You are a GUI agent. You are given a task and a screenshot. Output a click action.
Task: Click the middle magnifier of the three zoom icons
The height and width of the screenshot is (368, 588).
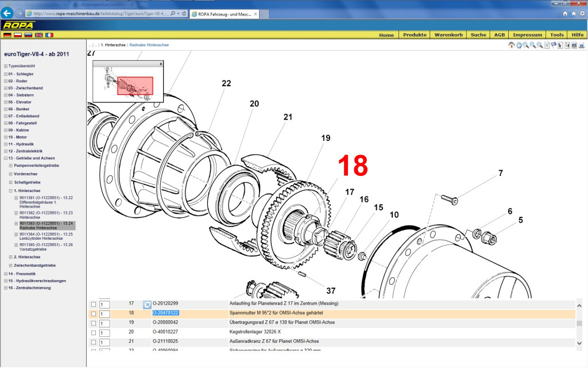click(x=533, y=45)
